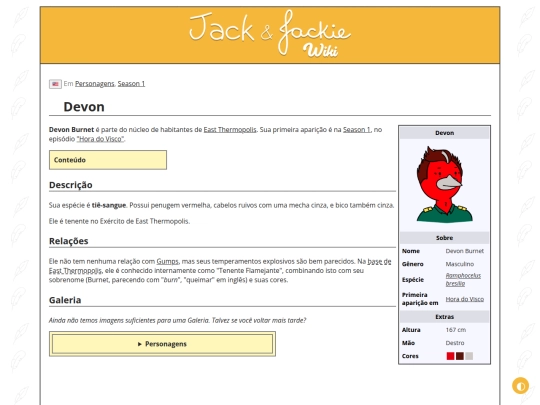Click the Gênero label in infobox
Image resolution: width=540 pixels, height=405 pixels.
point(412,264)
